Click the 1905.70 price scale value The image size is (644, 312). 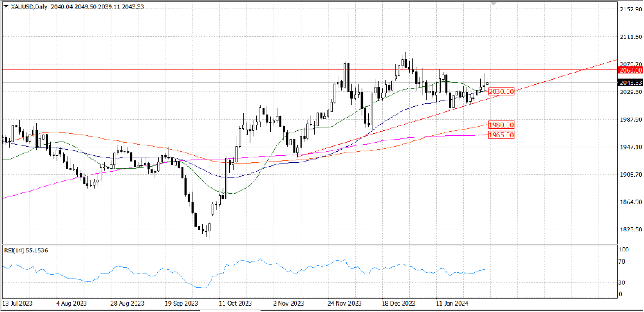coord(631,174)
